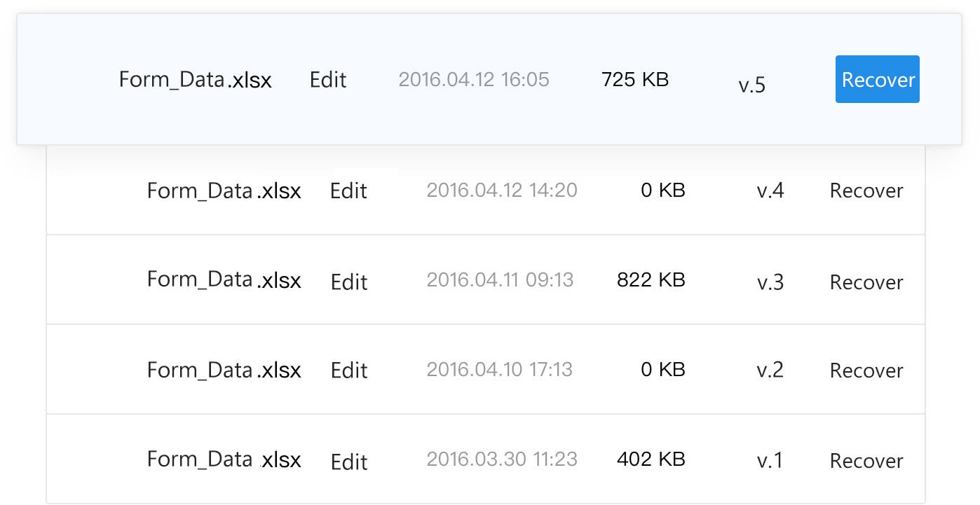Select the Form_Data.xlsx file name for v.4
The image size is (980, 505).
pos(224,191)
